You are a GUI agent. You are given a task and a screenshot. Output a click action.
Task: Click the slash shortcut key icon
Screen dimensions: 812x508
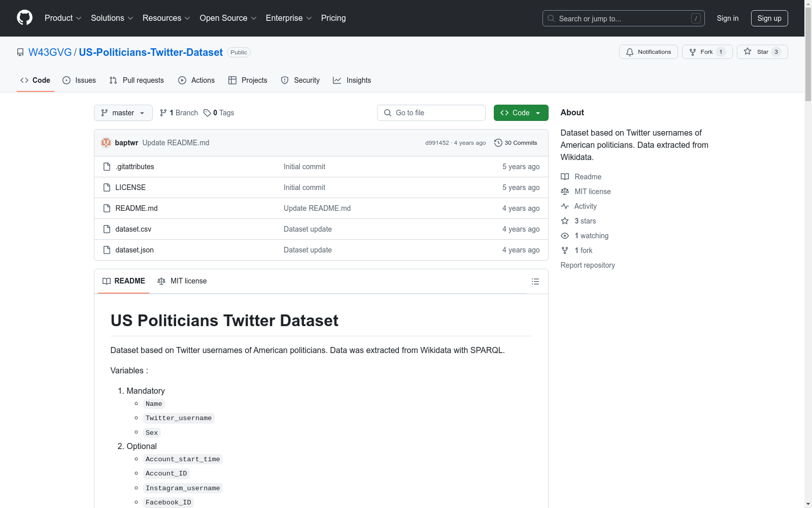click(696, 18)
